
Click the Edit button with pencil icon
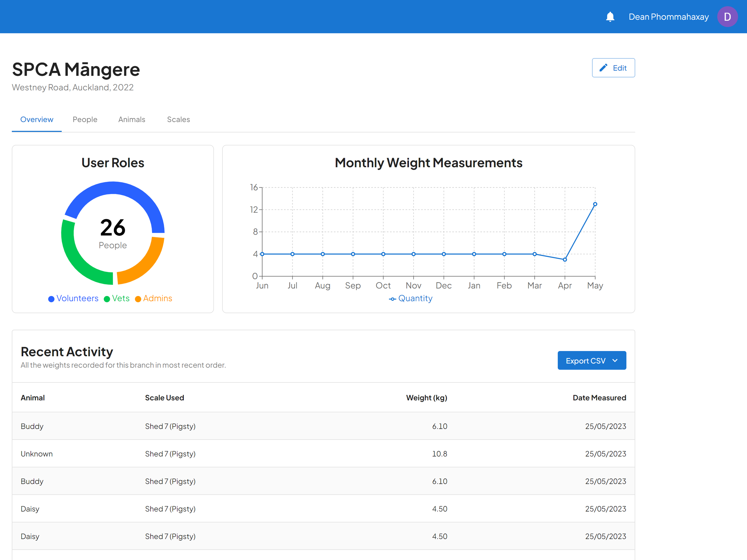pyautogui.click(x=613, y=68)
